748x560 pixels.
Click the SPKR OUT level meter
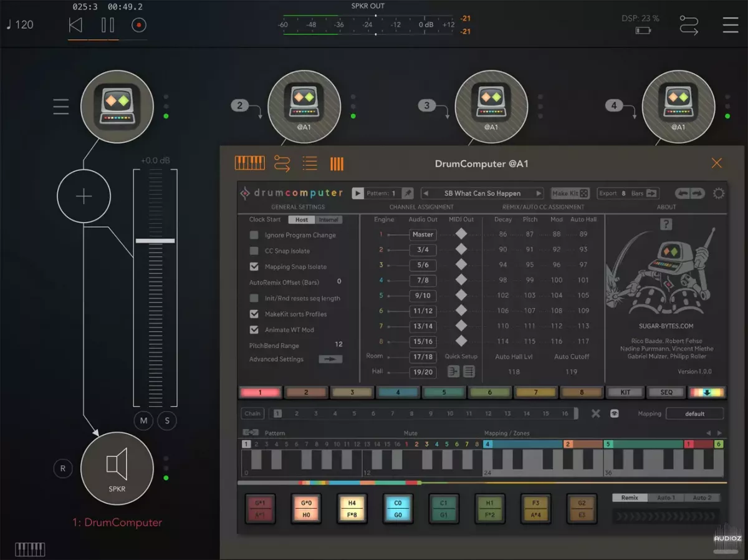(368, 25)
